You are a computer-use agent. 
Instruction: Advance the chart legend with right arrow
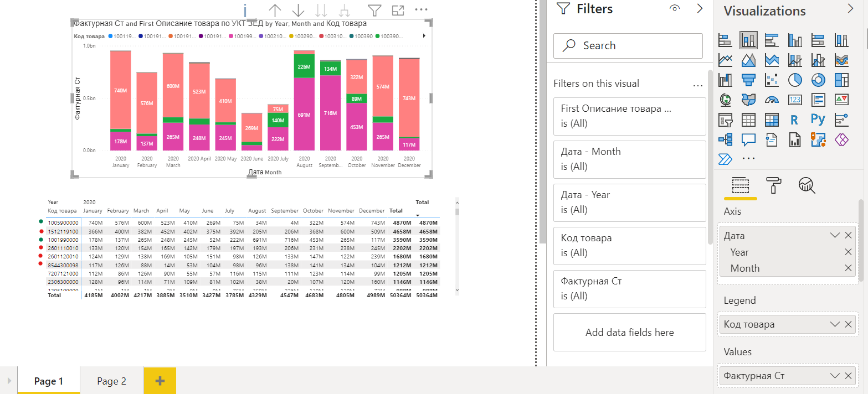coord(424,36)
